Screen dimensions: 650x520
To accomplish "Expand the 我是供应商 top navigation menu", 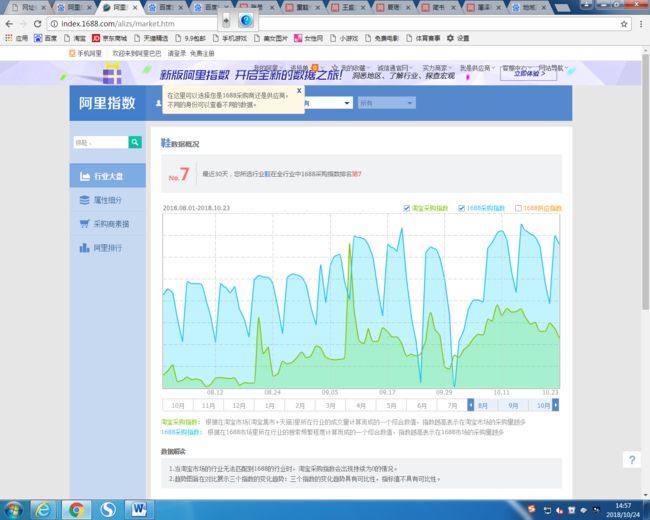I will click(x=477, y=68).
